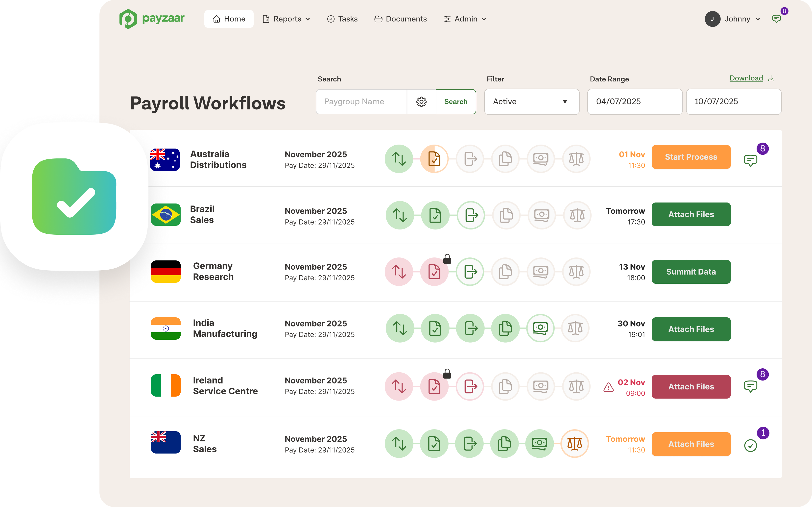Select the Brazil Sales paygroup name
Image resolution: width=812 pixels, height=507 pixels.
(202, 214)
